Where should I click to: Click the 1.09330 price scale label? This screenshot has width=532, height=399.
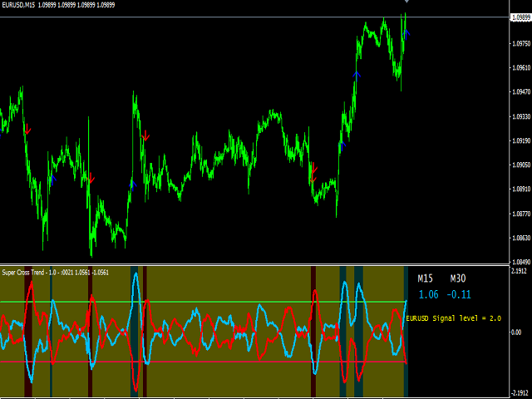tap(521, 116)
